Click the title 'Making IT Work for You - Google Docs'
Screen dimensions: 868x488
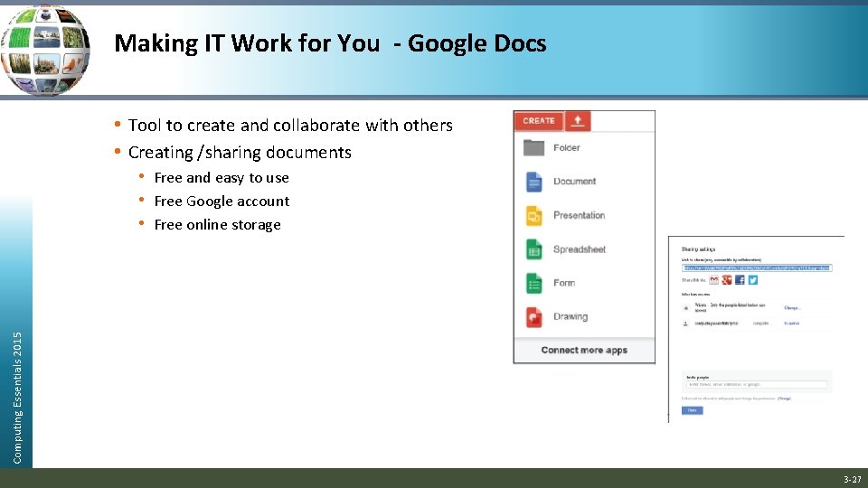[330, 43]
